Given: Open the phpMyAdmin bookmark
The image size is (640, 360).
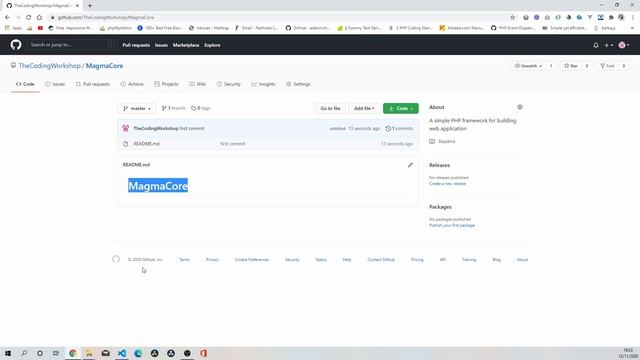Looking at the screenshot, I should tap(116, 28).
